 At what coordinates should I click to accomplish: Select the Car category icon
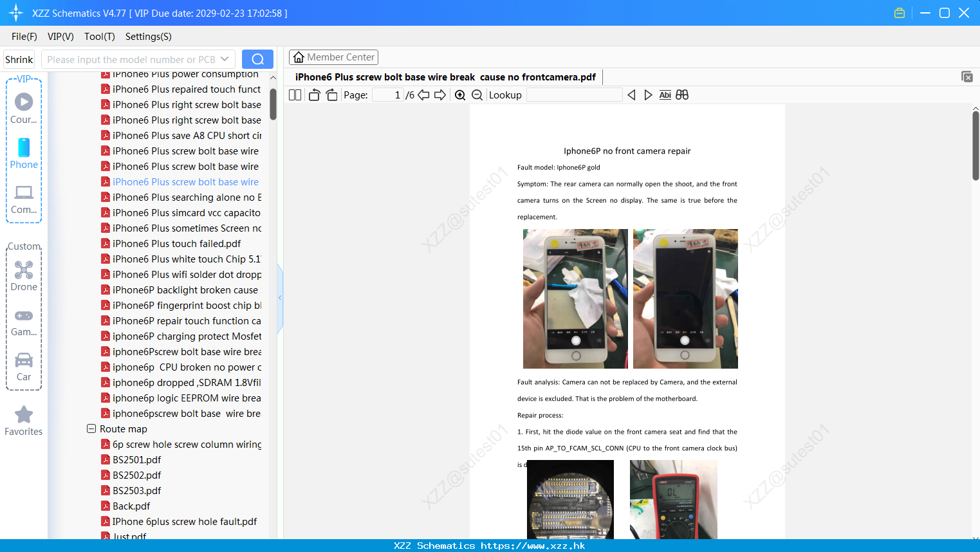point(24,367)
